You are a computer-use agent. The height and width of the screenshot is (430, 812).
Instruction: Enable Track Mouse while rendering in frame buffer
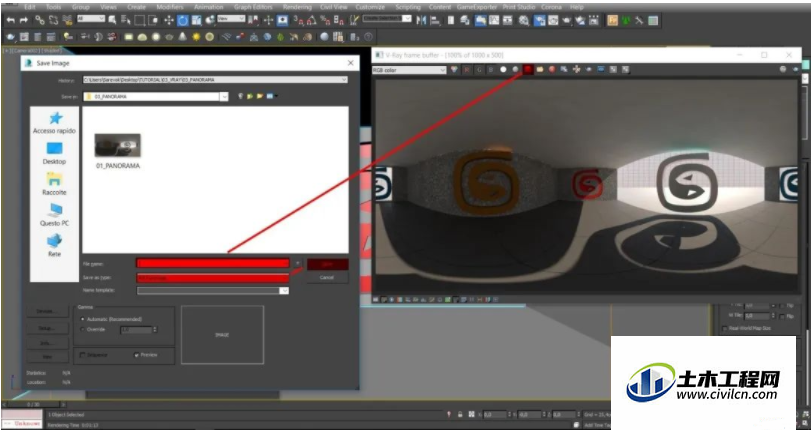(x=576, y=69)
